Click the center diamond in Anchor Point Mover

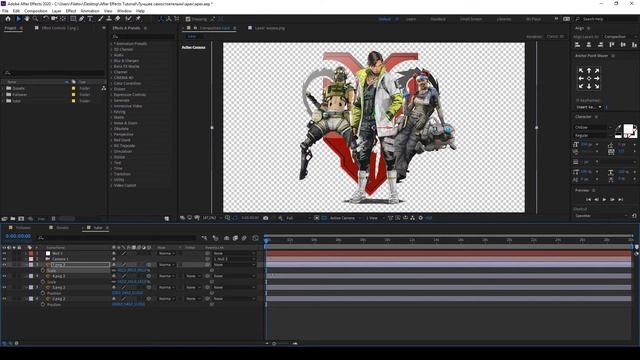coord(589,78)
